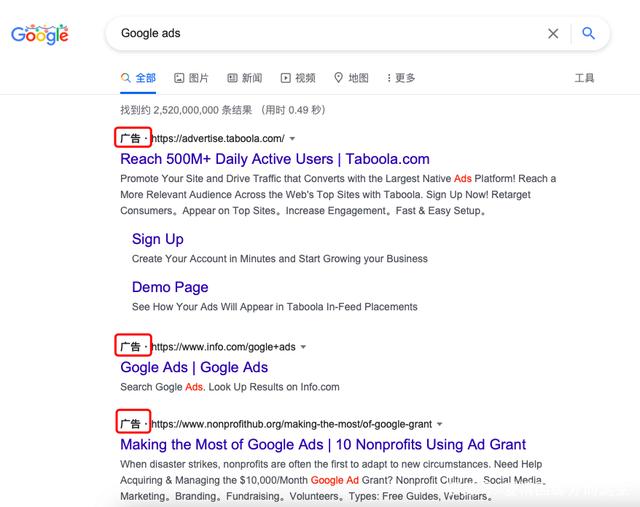
Task: Open the 地图 tab
Action: [x=351, y=78]
